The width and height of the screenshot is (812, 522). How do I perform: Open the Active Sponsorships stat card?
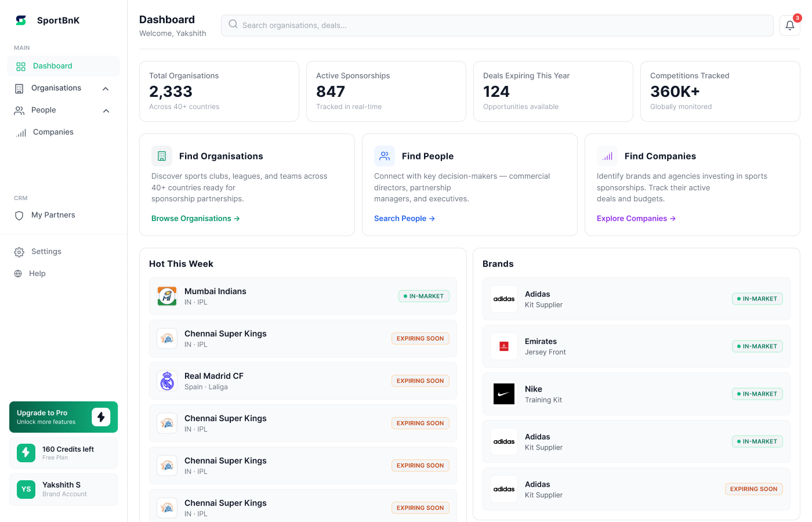click(x=386, y=92)
